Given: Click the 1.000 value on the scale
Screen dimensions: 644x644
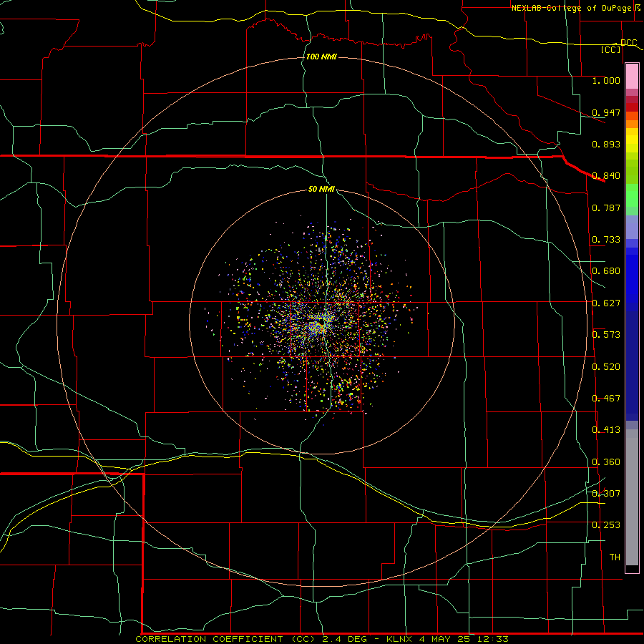Looking at the screenshot, I should pyautogui.click(x=606, y=80).
